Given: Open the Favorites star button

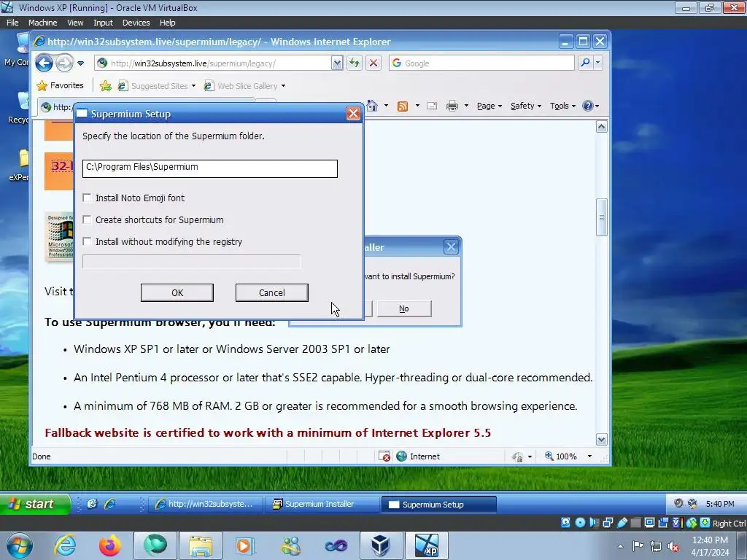Looking at the screenshot, I should coord(61,86).
